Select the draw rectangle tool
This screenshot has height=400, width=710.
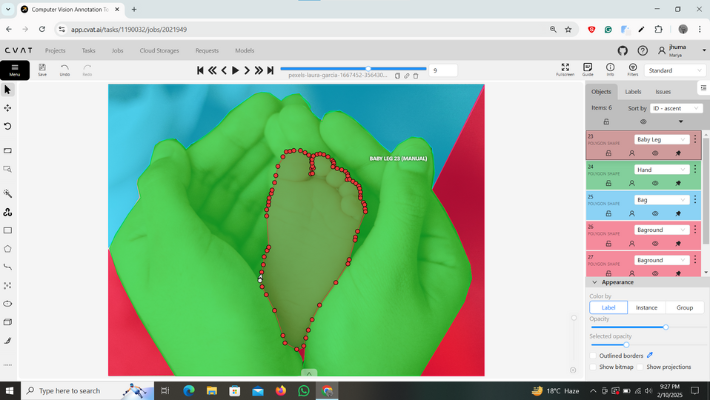[8, 230]
